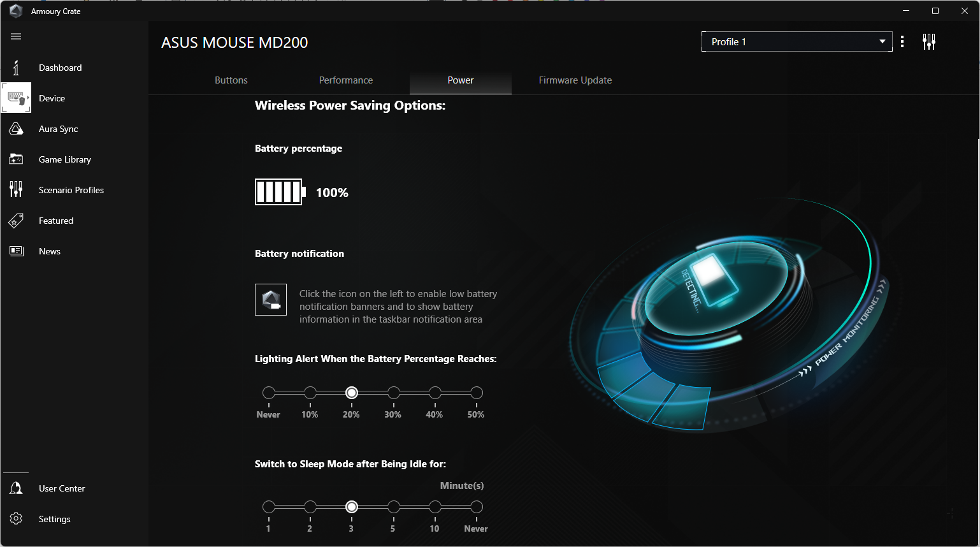Set lighting alert to 50%

(477, 393)
